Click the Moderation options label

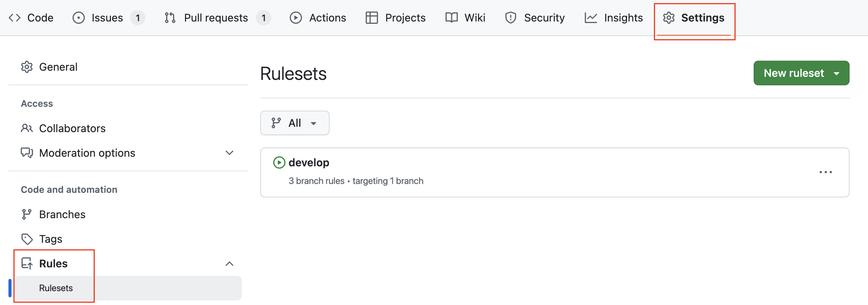[87, 153]
